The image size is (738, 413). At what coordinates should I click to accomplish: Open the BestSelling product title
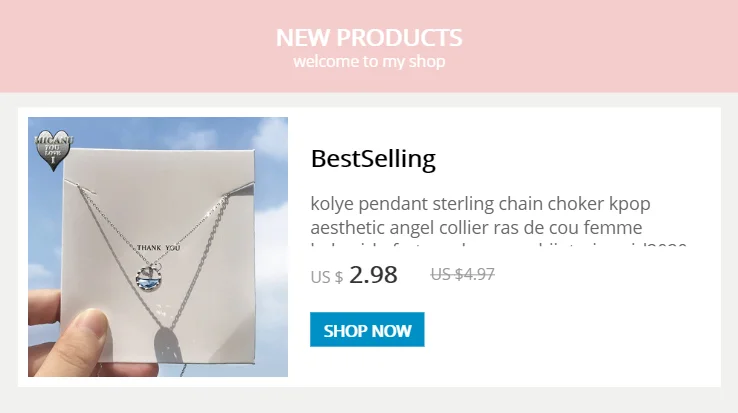(373, 158)
